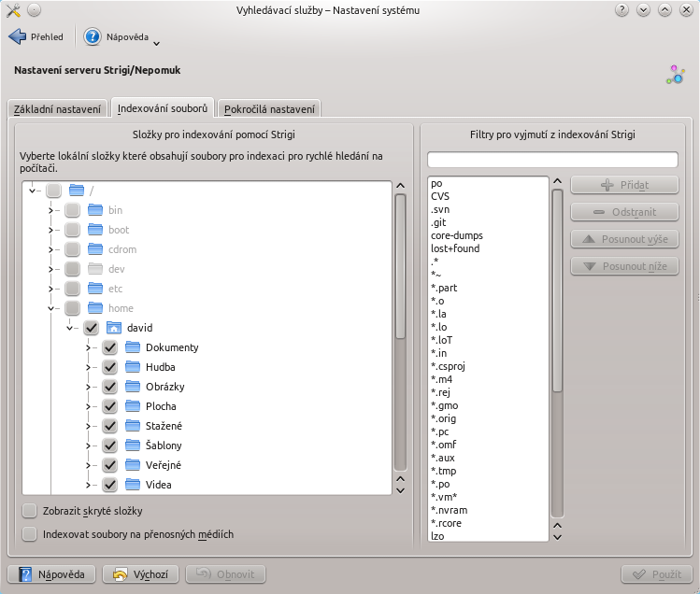This screenshot has height=594, width=700.
Task: Uncheck the david folder checkbox
Action: click(x=91, y=328)
